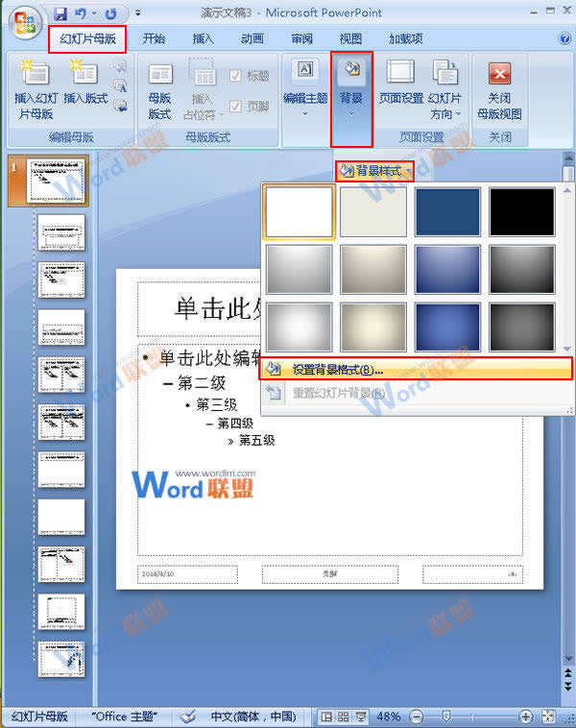576x728 pixels.
Task: Click the preserve icon in the Edit Master group
Action: tap(120, 106)
